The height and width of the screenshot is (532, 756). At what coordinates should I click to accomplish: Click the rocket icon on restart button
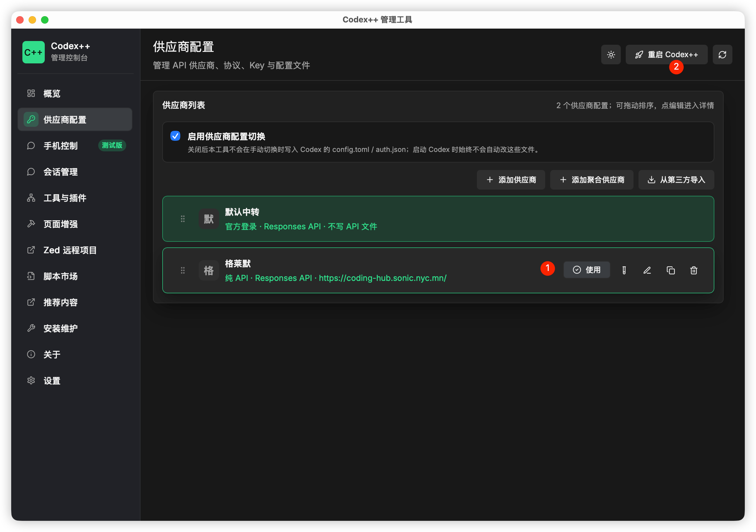pos(639,55)
